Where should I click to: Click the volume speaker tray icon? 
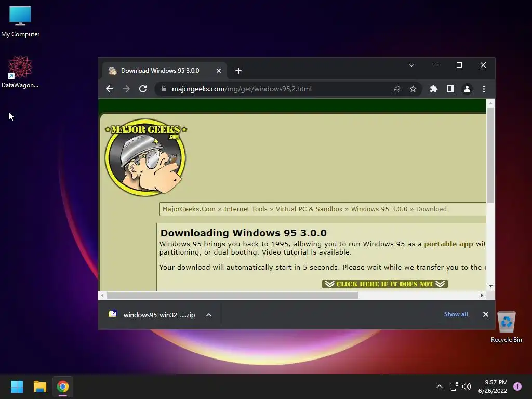(x=467, y=387)
